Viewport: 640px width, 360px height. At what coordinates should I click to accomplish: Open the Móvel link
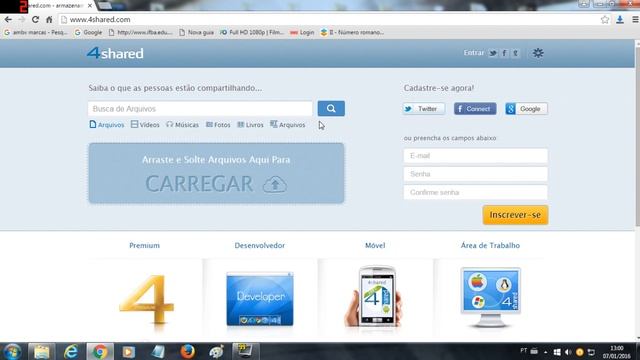click(375, 245)
